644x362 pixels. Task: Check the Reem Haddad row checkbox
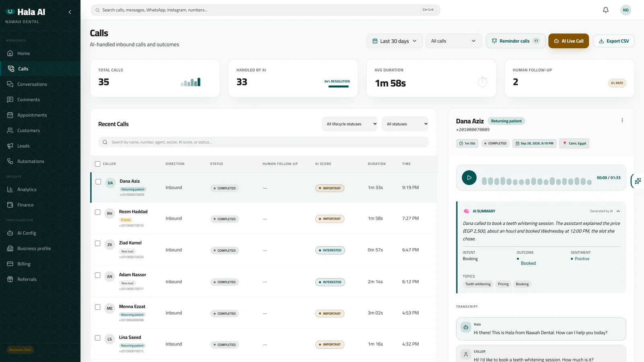click(97, 212)
